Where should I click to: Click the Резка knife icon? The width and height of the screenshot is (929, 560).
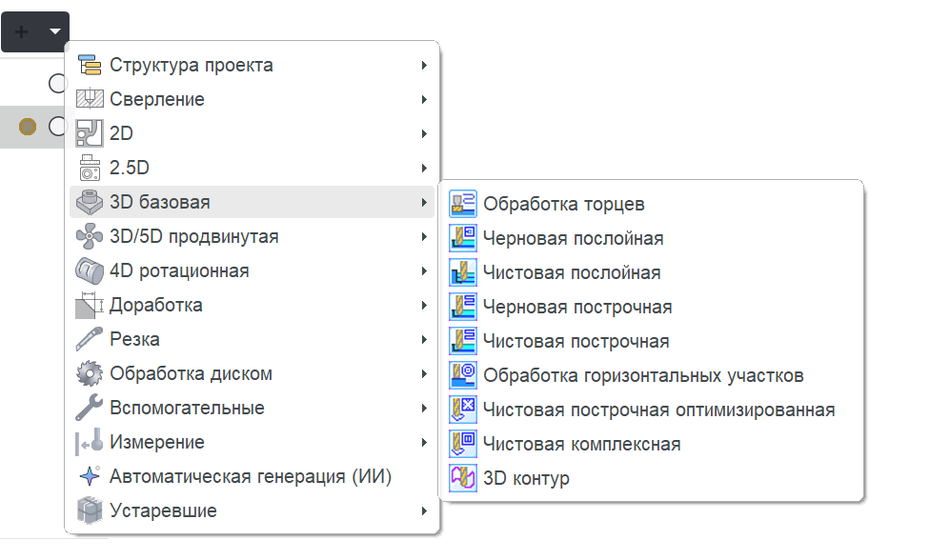(x=90, y=339)
